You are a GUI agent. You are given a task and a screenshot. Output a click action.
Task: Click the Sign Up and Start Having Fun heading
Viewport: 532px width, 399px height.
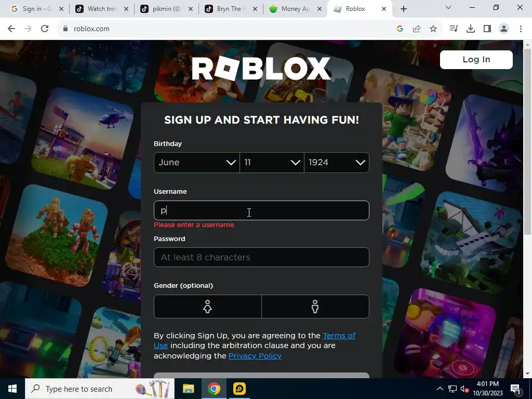coord(261,120)
